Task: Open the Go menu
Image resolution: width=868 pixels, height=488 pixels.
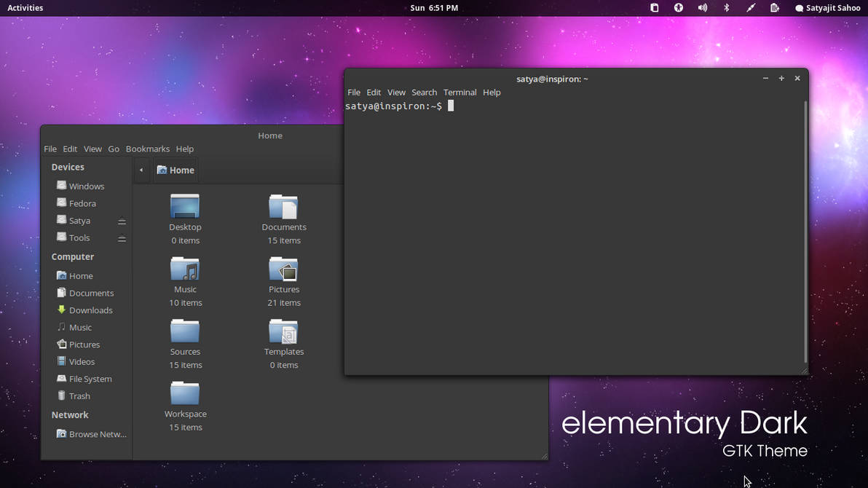Action: [114, 149]
